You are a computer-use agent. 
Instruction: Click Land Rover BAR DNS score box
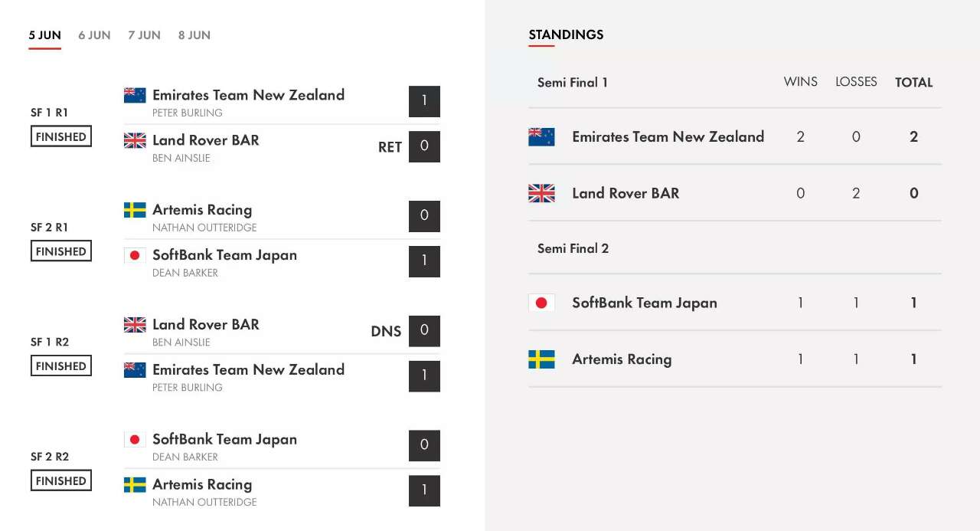click(424, 331)
